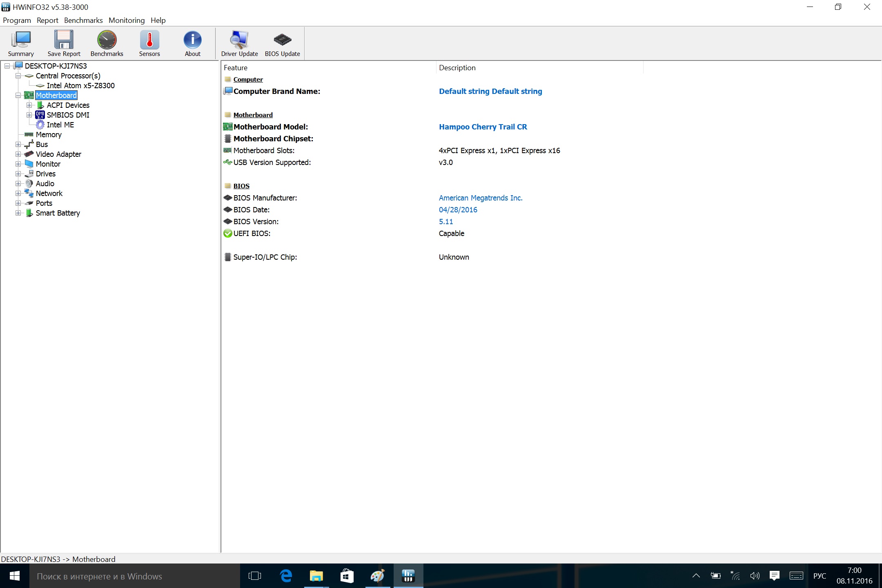
Task: Expand the SMBIOS DMI node
Action: tap(29, 115)
